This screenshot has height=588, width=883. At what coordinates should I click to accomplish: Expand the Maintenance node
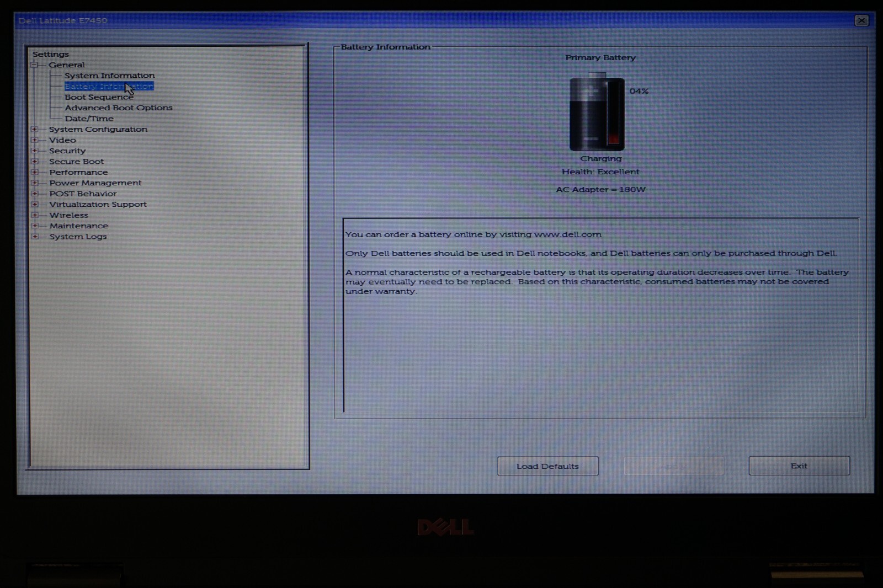(x=35, y=226)
